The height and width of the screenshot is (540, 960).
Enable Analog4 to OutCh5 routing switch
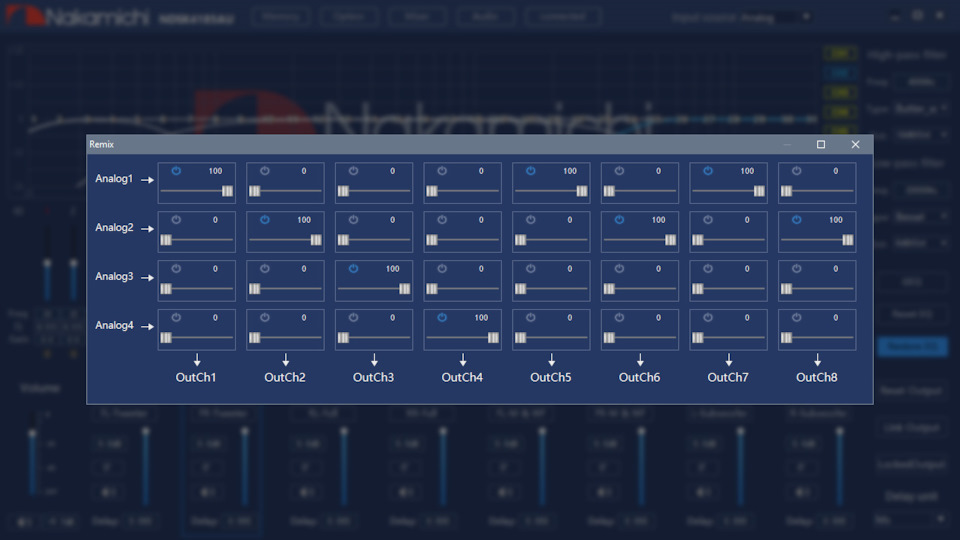pyautogui.click(x=531, y=317)
